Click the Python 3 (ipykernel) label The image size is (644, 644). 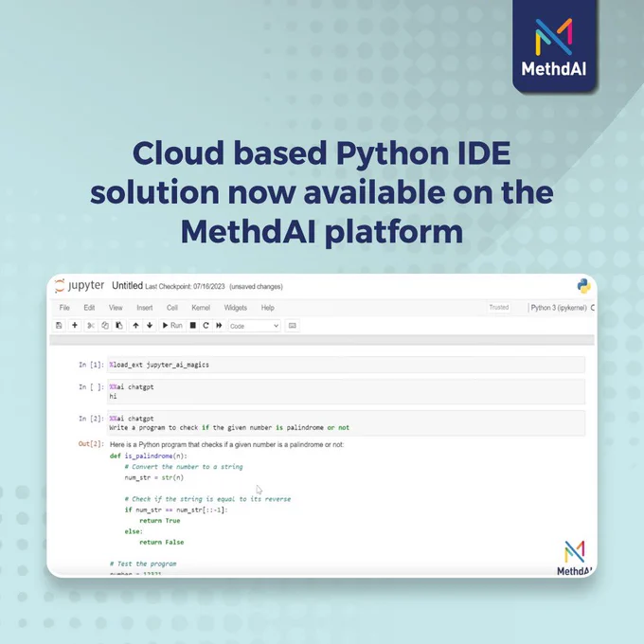click(x=559, y=308)
